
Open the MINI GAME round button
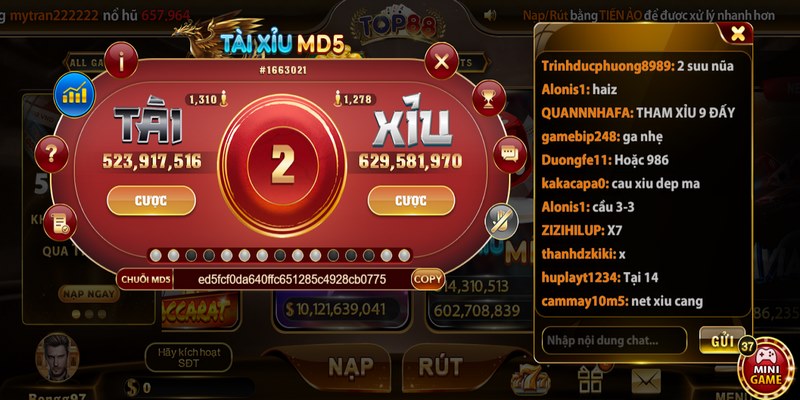(766, 367)
